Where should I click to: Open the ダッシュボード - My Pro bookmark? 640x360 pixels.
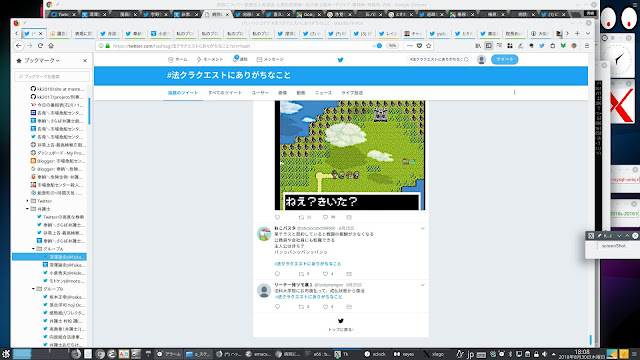point(58,153)
